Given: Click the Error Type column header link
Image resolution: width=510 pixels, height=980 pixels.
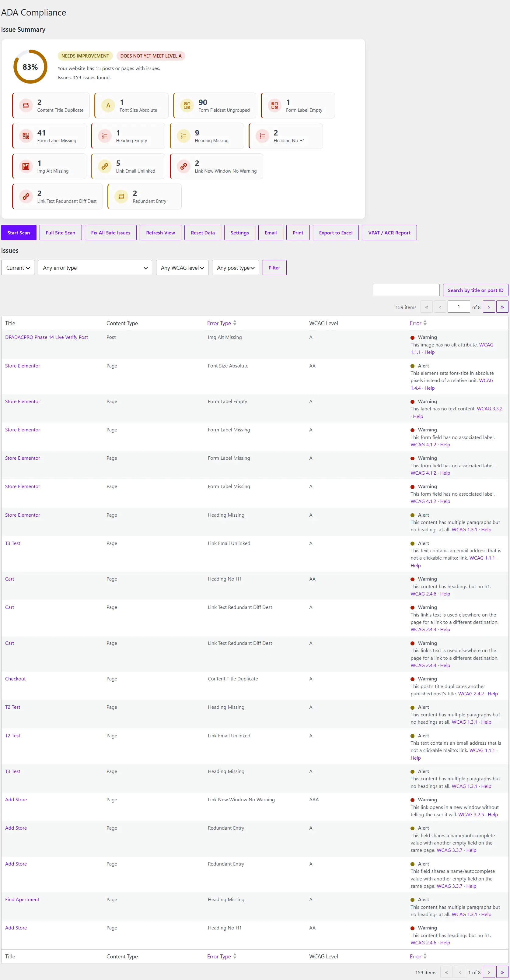Looking at the screenshot, I should tap(219, 323).
